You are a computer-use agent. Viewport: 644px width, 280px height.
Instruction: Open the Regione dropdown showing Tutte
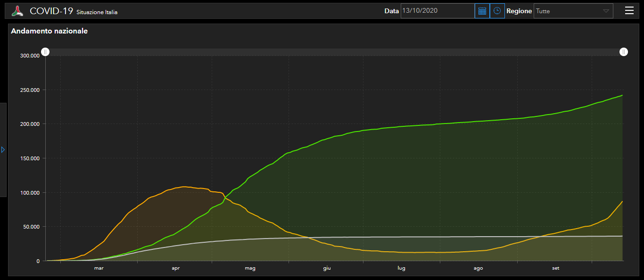click(568, 11)
